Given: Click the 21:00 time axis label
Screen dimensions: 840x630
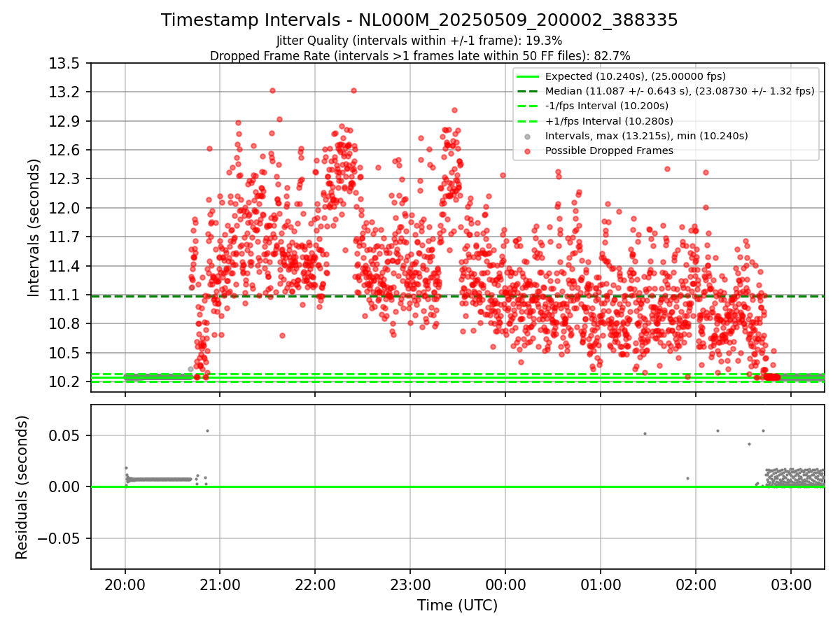Looking at the screenshot, I should click(x=220, y=584).
